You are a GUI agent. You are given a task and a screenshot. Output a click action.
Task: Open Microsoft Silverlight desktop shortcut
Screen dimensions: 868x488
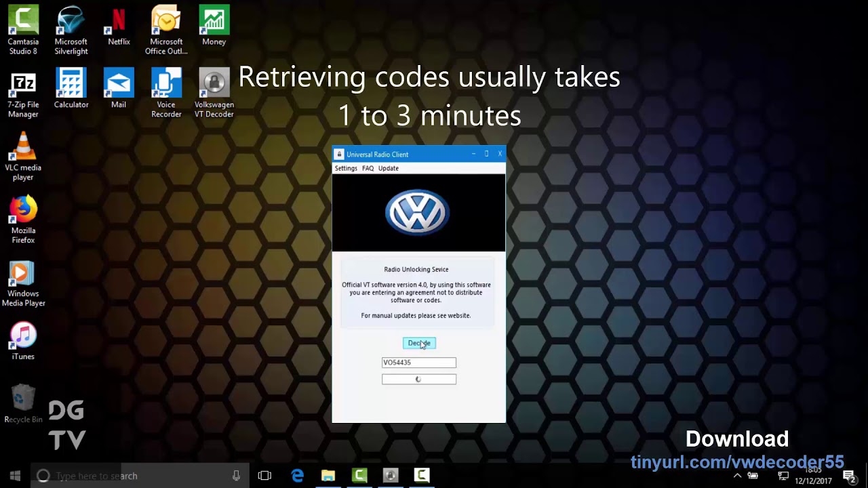pyautogui.click(x=71, y=30)
